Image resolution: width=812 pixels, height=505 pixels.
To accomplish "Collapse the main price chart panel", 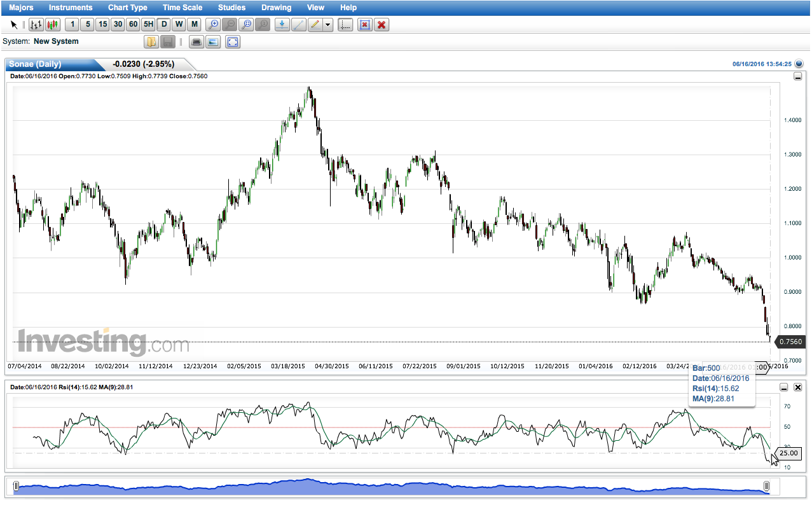I will (798, 76).
